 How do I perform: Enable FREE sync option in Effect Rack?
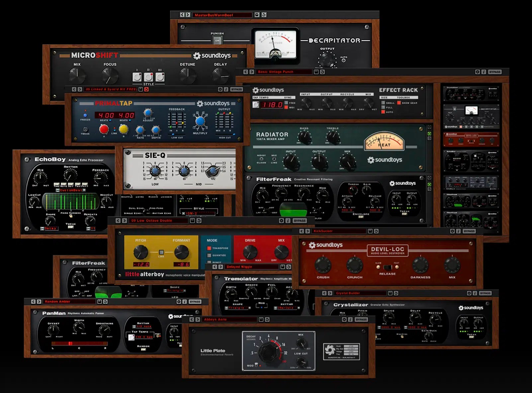pyautogui.click(x=286, y=103)
